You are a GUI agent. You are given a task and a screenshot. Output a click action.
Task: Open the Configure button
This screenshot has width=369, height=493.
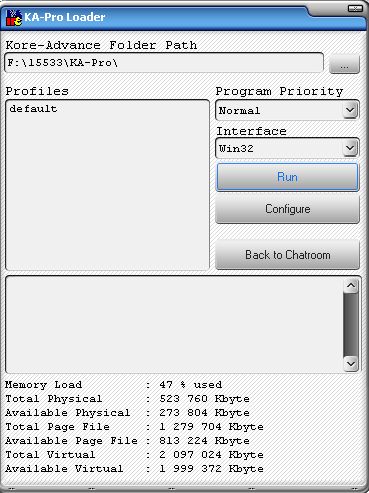[x=287, y=209]
